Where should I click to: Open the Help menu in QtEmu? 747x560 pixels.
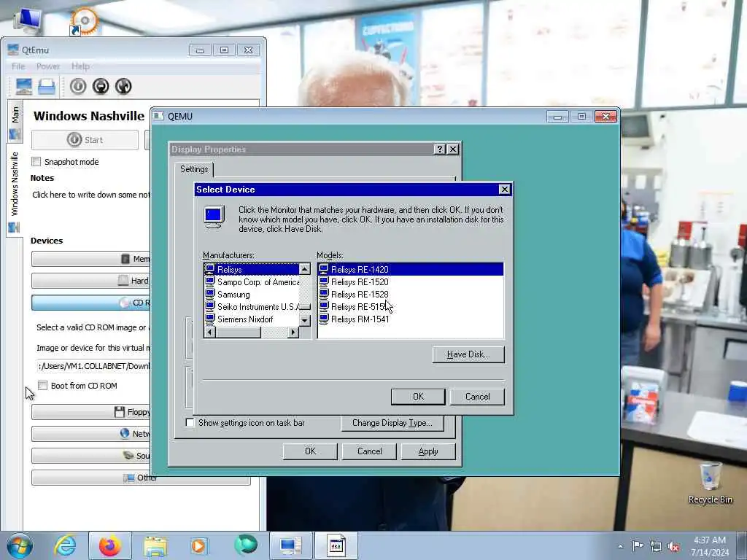tap(80, 66)
